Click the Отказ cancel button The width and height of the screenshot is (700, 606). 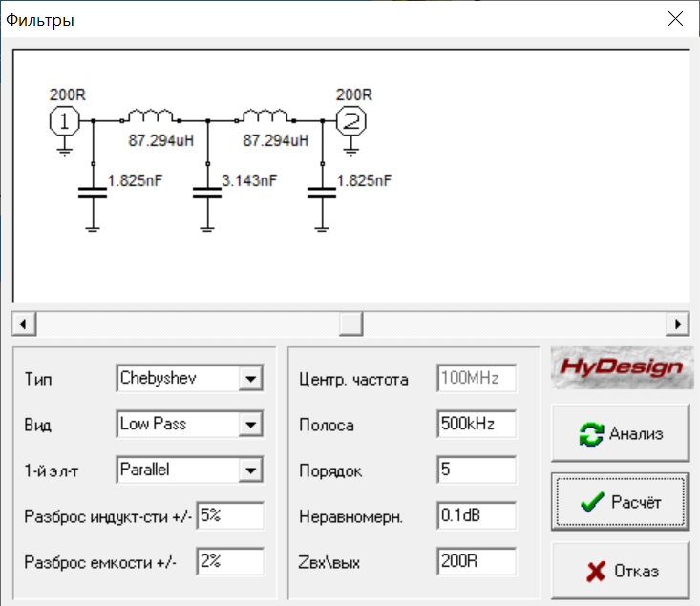pyautogui.click(x=619, y=572)
